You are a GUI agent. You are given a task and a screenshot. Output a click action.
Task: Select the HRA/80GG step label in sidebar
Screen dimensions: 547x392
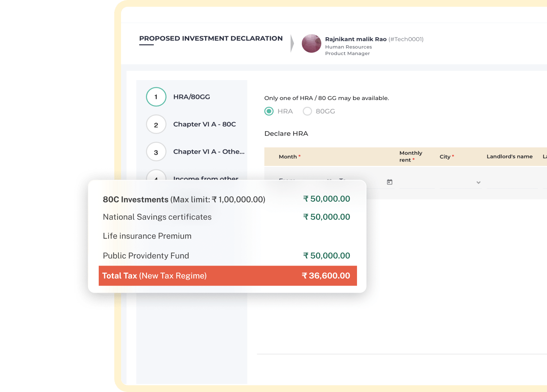point(192,97)
